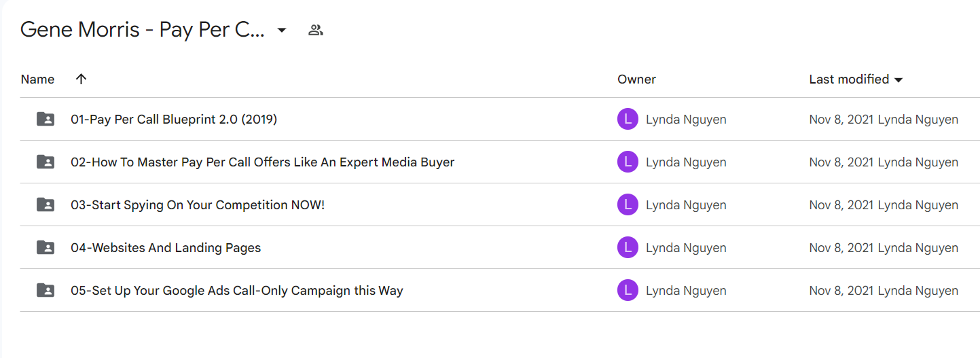980x358 pixels.
Task: Reverse sort order with the Name arrow
Action: pos(81,79)
